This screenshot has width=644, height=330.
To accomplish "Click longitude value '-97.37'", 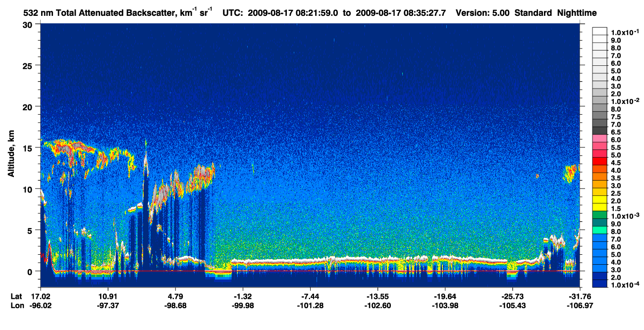I will [108, 306].
